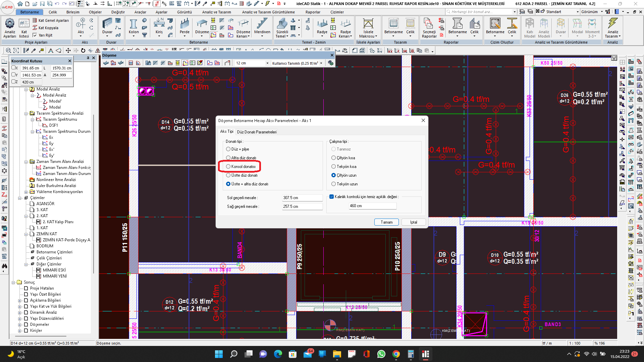Open Sürekli Temel tool
The width and height of the screenshot is (644, 362).
click(282, 27)
